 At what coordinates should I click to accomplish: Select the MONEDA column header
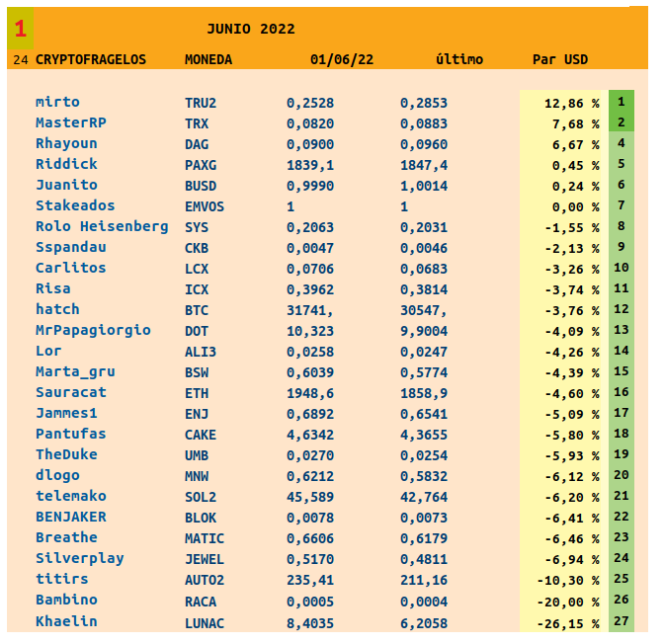[208, 59]
